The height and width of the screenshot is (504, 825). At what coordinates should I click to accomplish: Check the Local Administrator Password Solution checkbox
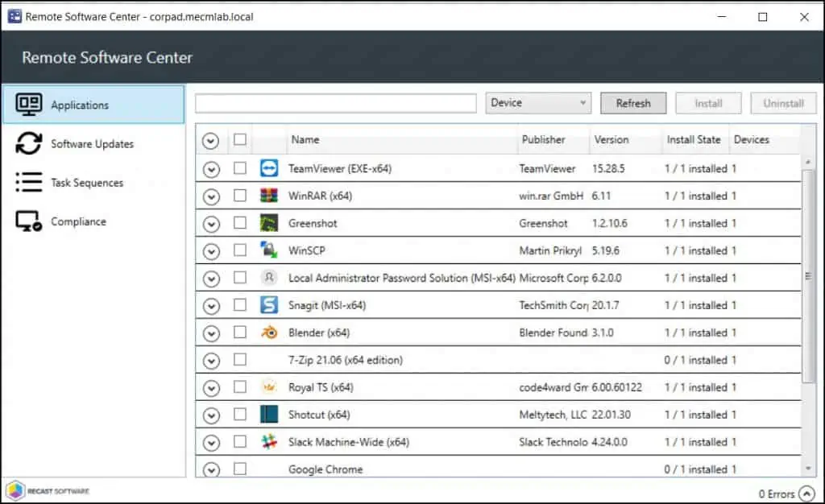[240, 277]
